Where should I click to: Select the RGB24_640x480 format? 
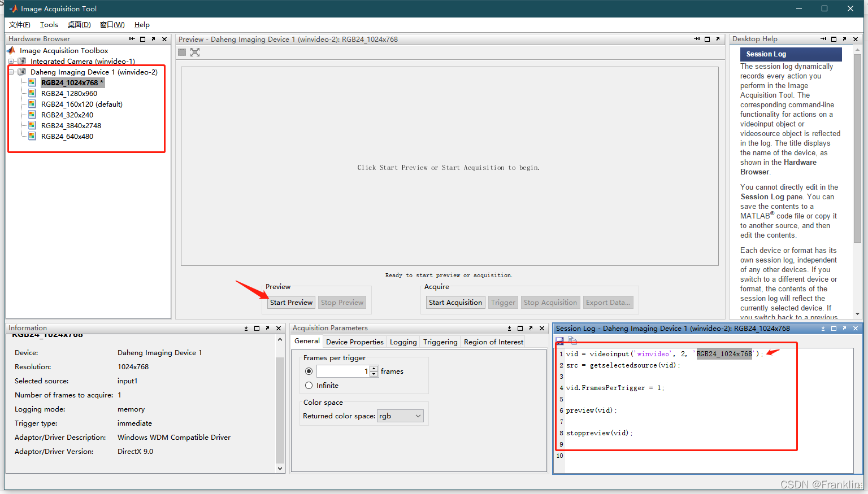[67, 136]
